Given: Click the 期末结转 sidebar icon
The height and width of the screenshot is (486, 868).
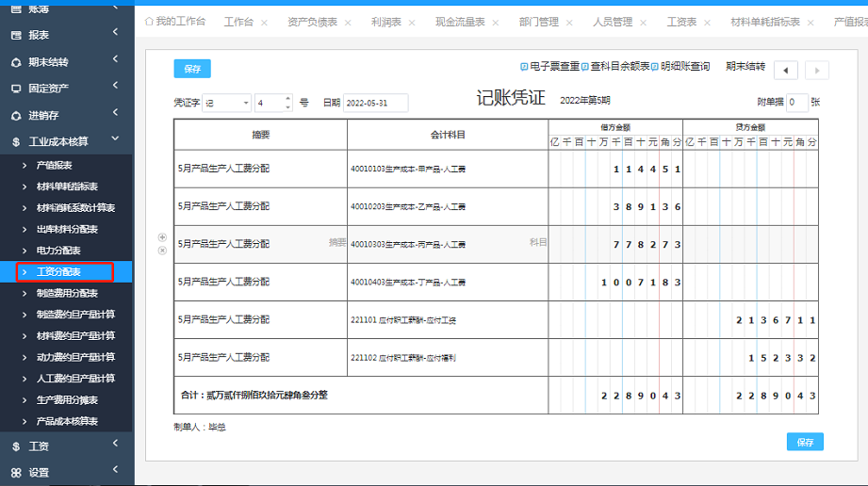Looking at the screenshot, I should click(x=16, y=62).
